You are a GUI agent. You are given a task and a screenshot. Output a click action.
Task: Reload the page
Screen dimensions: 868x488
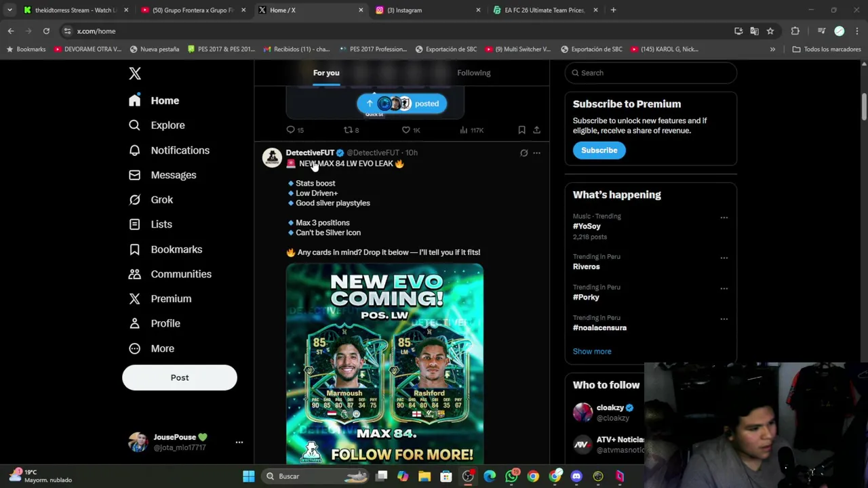pos(46,31)
